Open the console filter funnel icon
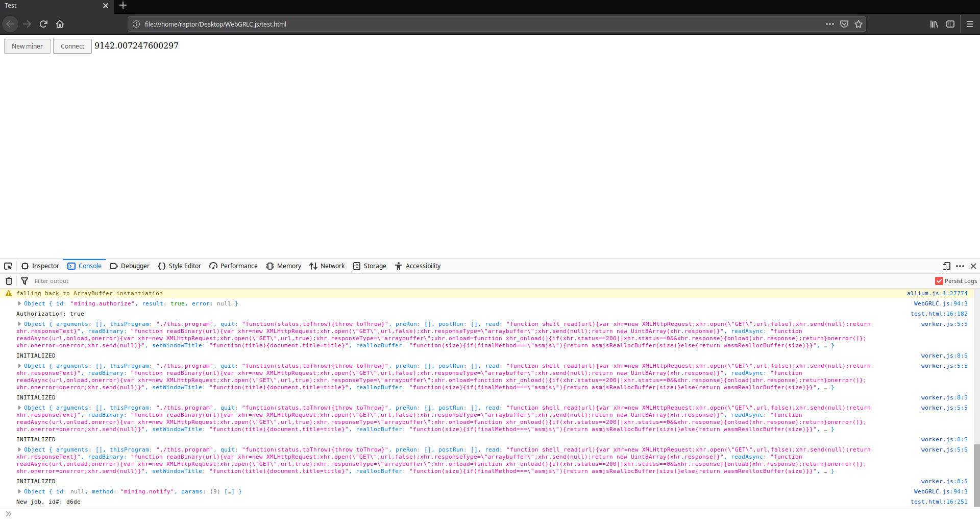The height and width of the screenshot is (521, 980). pyautogui.click(x=24, y=281)
